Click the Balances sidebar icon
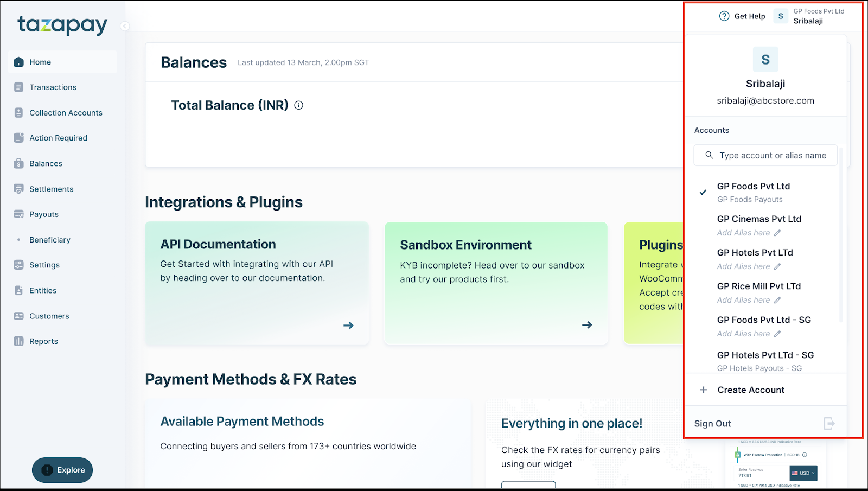The width and height of the screenshot is (868, 491). click(19, 163)
